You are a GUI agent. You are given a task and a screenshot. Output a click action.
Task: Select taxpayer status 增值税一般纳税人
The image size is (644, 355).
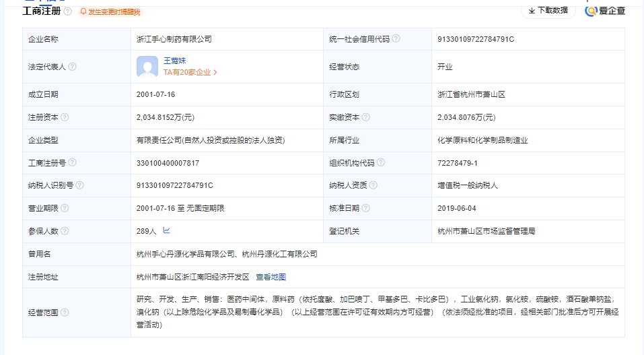[468, 185]
